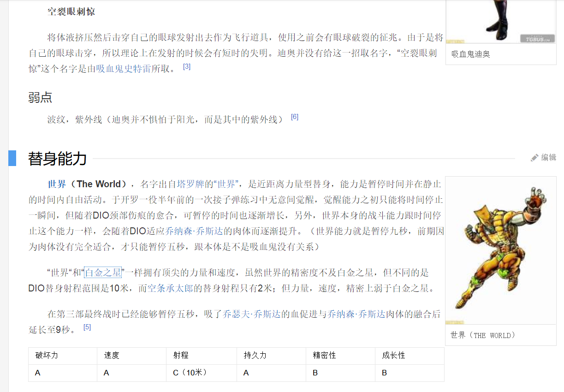Click the 空裂眼刺惊 bold subheading

[71, 12]
